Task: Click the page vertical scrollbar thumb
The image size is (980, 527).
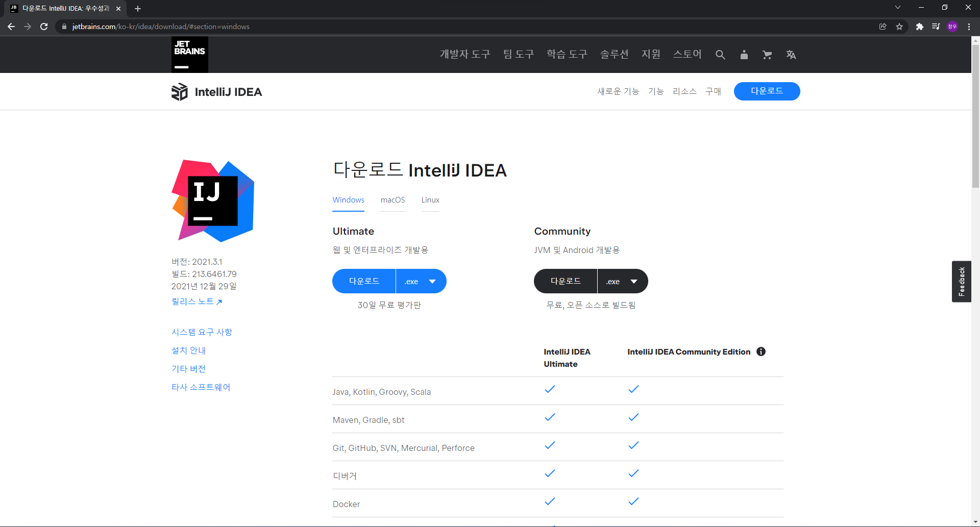Action: coord(975,116)
